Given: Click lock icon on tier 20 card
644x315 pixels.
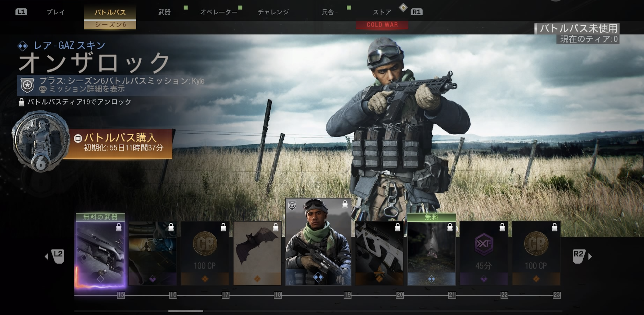Looking at the screenshot, I should [398, 227].
